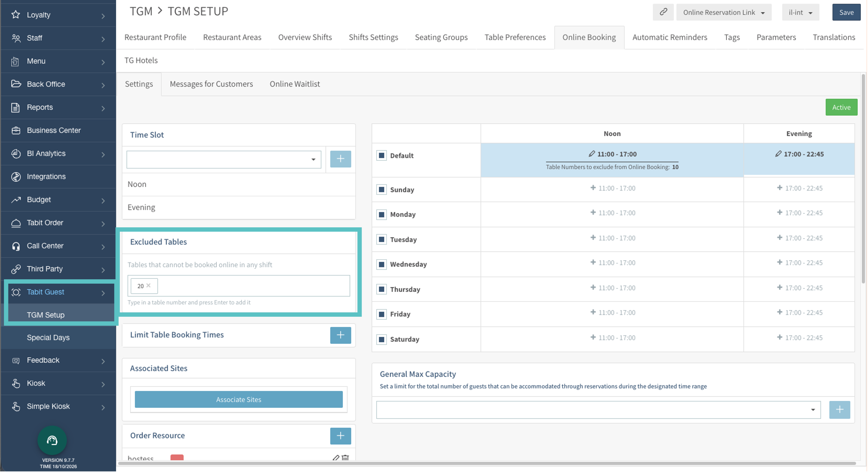The width and height of the screenshot is (868, 472).
Task: Click the horizontal scrollbar at bottom
Action: point(487,463)
